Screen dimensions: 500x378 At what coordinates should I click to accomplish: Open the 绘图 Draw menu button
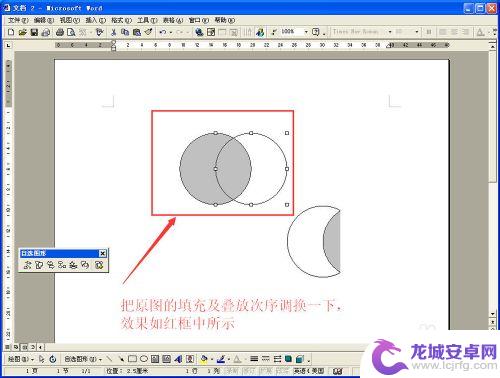click(x=21, y=359)
